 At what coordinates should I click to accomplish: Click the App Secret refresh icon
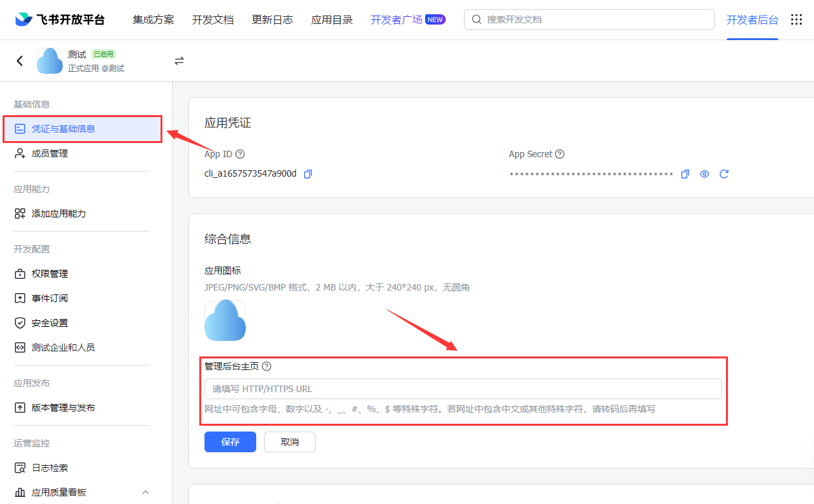(724, 174)
